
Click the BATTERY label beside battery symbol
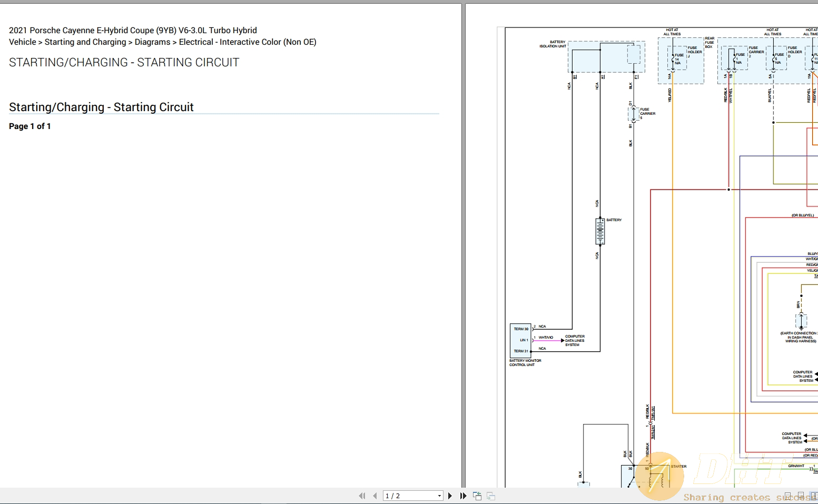(614, 220)
